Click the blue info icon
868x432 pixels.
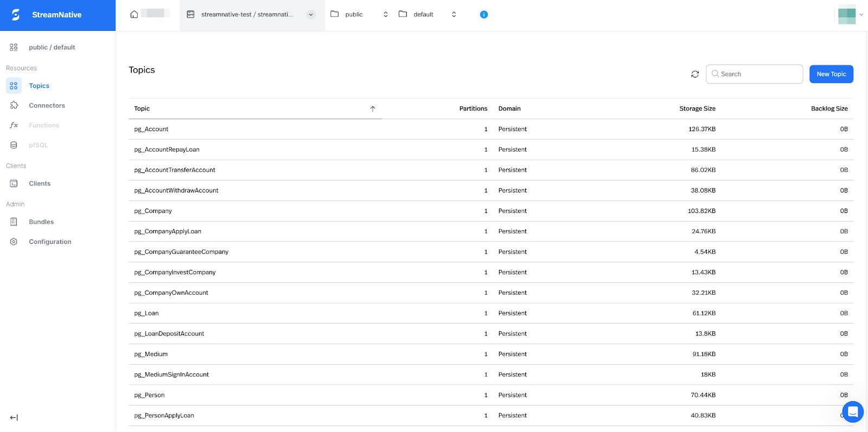(483, 15)
